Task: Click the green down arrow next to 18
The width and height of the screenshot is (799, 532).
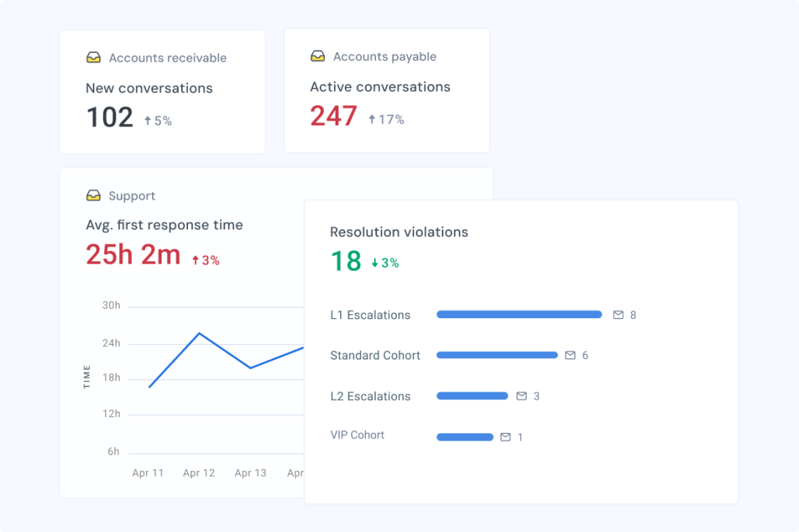Action: coord(375,264)
